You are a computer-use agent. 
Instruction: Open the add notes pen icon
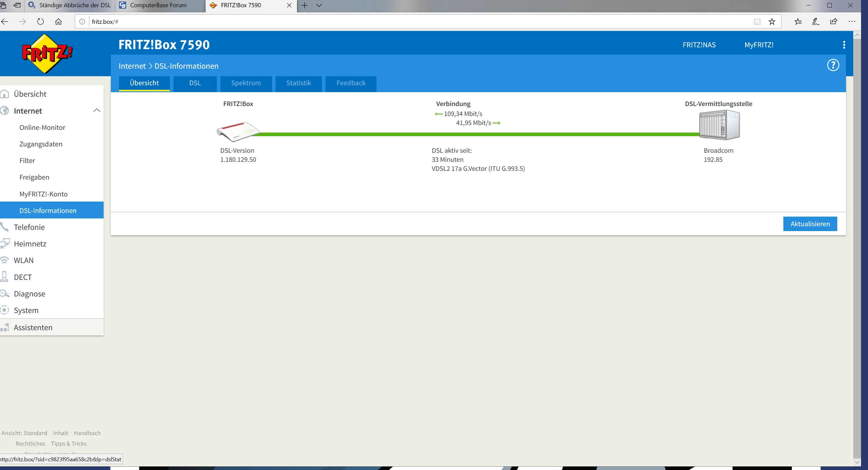tap(816, 22)
